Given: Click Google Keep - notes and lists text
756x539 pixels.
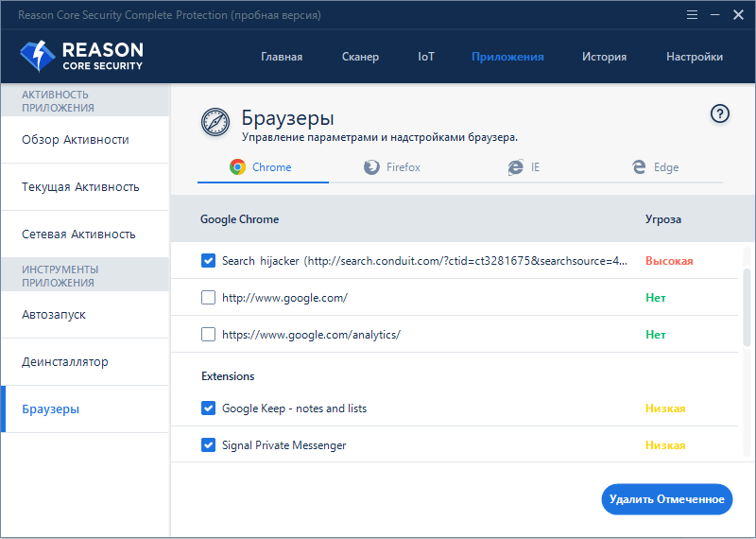Looking at the screenshot, I should [x=294, y=409].
